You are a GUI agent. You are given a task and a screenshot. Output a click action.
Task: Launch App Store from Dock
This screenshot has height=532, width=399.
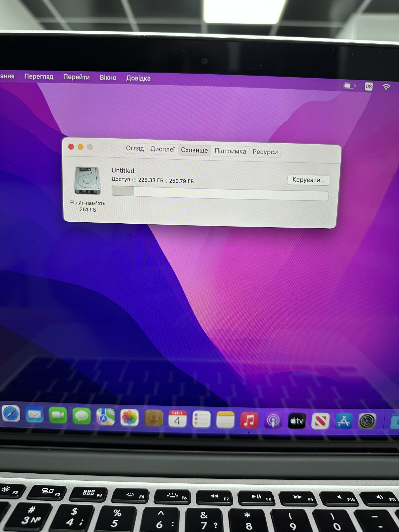click(x=344, y=421)
